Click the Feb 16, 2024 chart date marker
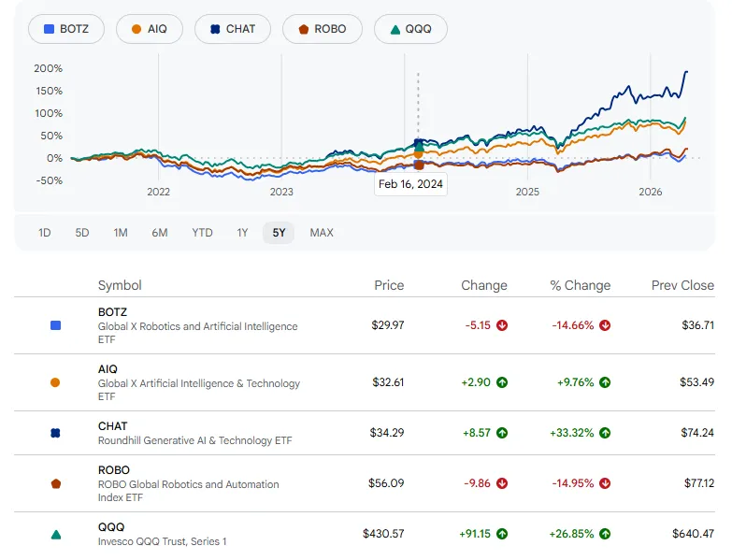This screenshot has width=732, height=560. pyautogui.click(x=410, y=184)
